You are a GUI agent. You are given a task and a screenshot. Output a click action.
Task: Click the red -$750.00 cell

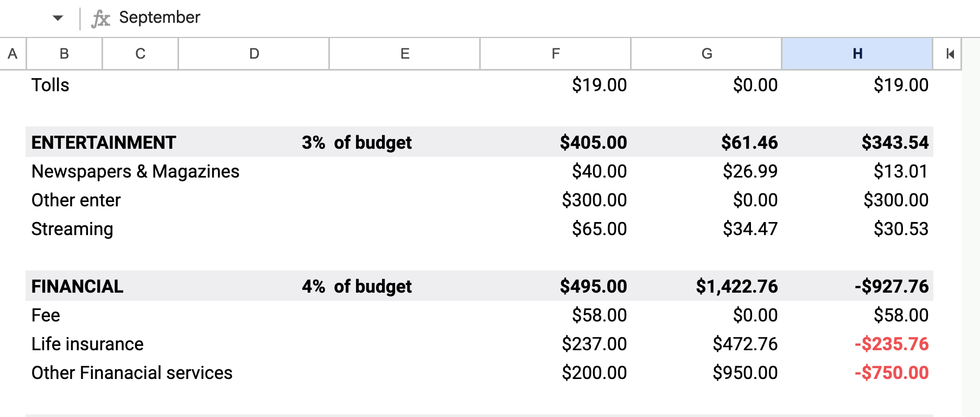click(x=891, y=372)
